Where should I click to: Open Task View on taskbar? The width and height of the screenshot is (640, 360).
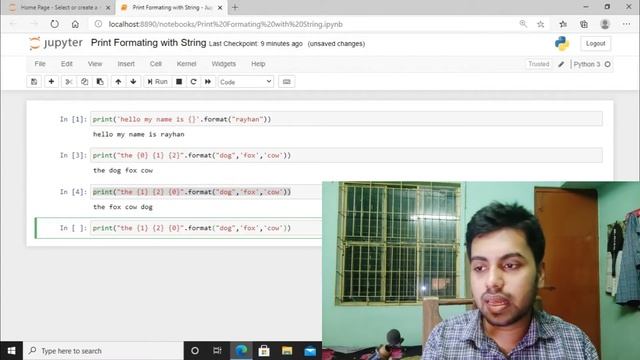coord(218,351)
